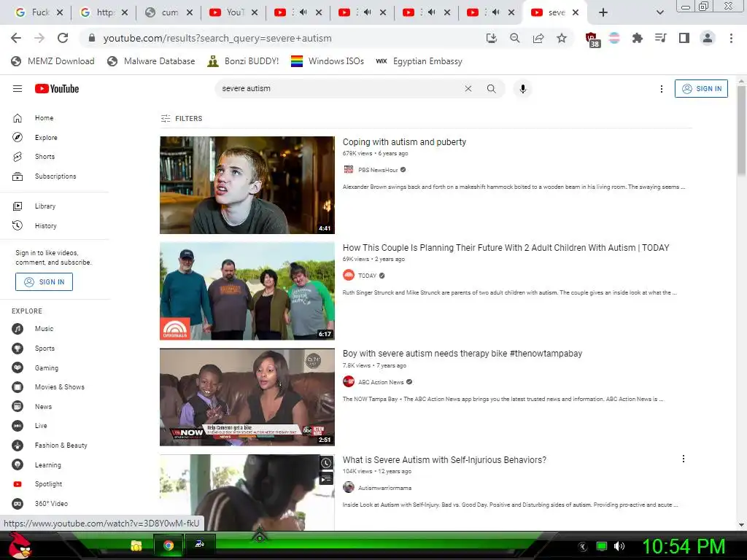Clear the search box with the X

click(468, 88)
